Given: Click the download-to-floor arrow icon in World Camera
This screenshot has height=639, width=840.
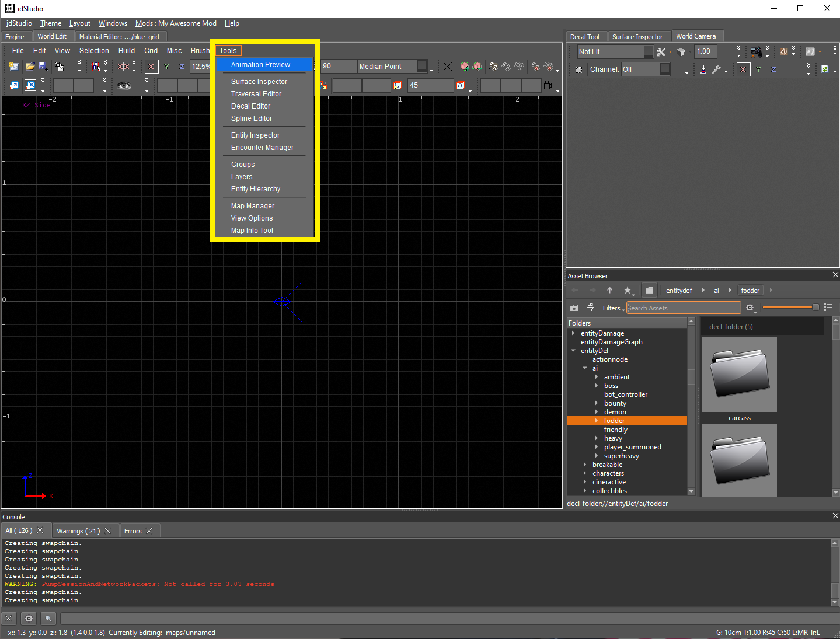Looking at the screenshot, I should pyautogui.click(x=703, y=69).
